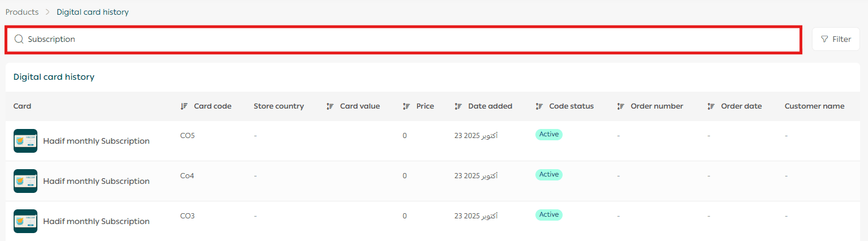Click Active status badge for CO3
868x241 pixels.
tap(548, 214)
